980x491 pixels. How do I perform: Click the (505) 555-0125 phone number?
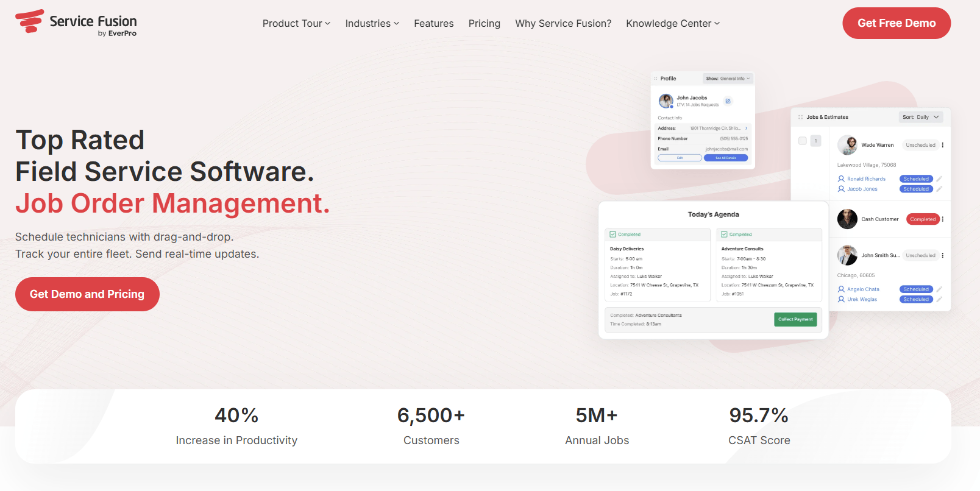734,139
